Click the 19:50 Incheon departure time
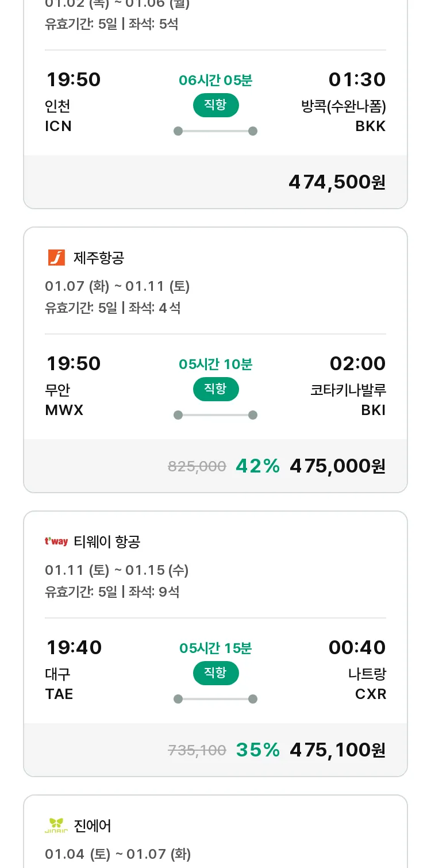Viewport: 431px width, 868px height. [x=74, y=80]
